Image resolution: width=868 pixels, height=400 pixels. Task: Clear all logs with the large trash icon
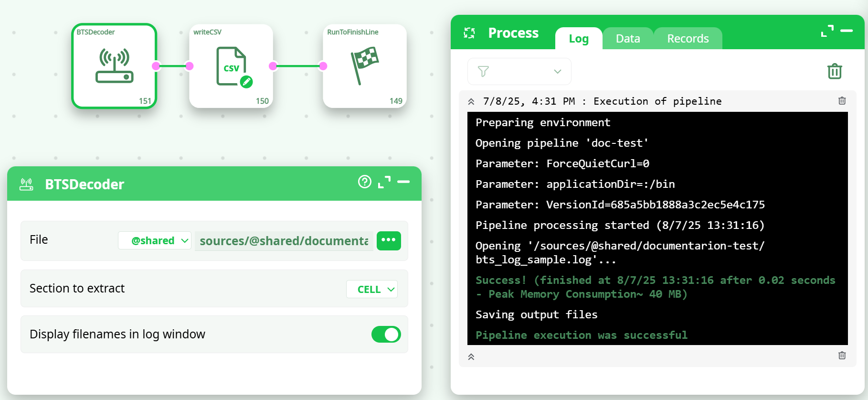(x=834, y=71)
